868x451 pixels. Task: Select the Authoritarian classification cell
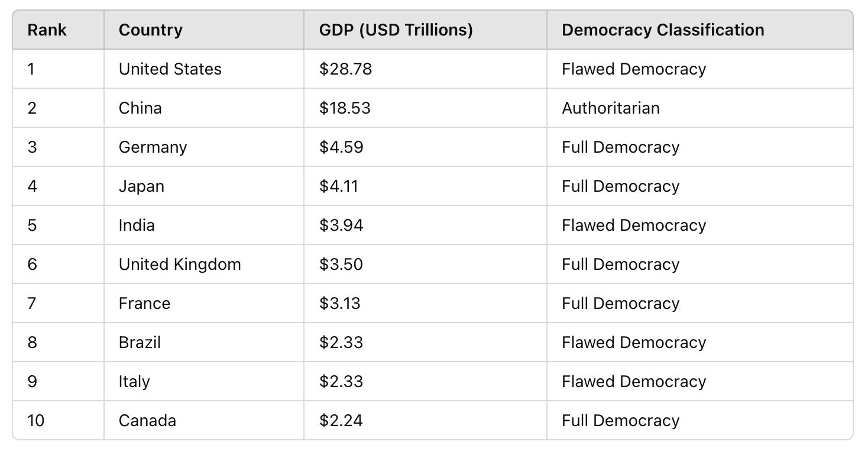click(x=610, y=108)
